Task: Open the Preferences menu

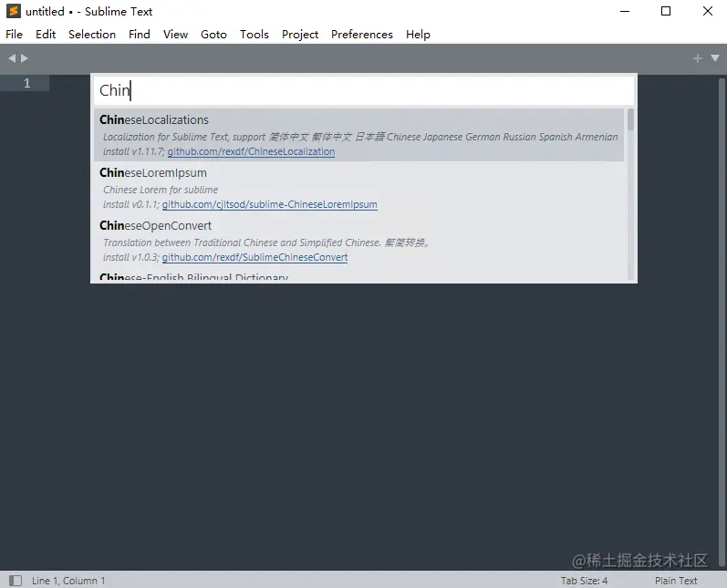Action: click(x=361, y=35)
